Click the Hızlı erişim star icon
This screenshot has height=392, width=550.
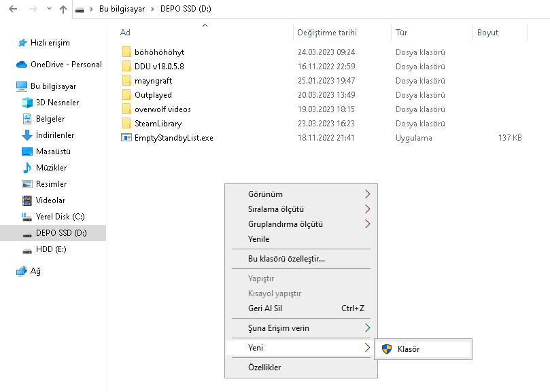pyautogui.click(x=21, y=43)
